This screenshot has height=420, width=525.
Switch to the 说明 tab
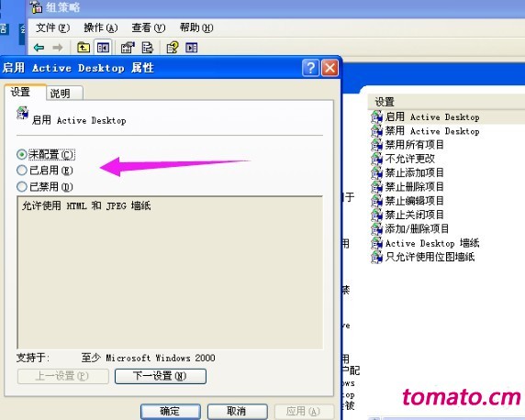coord(64,93)
